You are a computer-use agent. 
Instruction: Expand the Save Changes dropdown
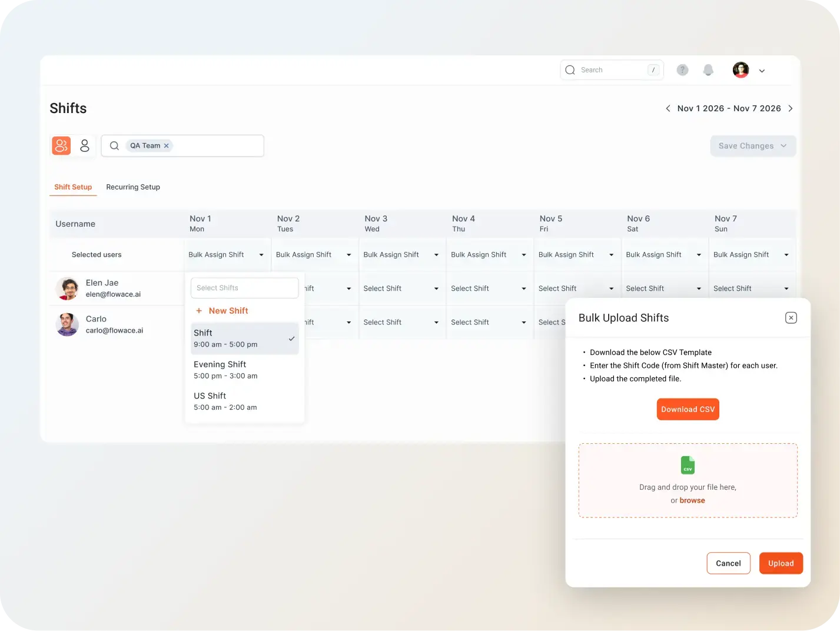[x=783, y=146]
